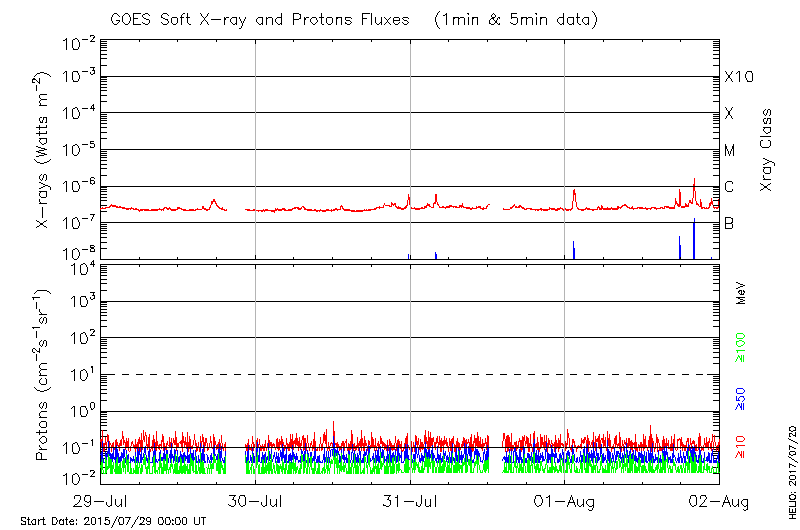Viewport: 800px width, 530px height.
Task: Click the 29-Jul date label on x-axis
Action: pyautogui.click(x=101, y=499)
